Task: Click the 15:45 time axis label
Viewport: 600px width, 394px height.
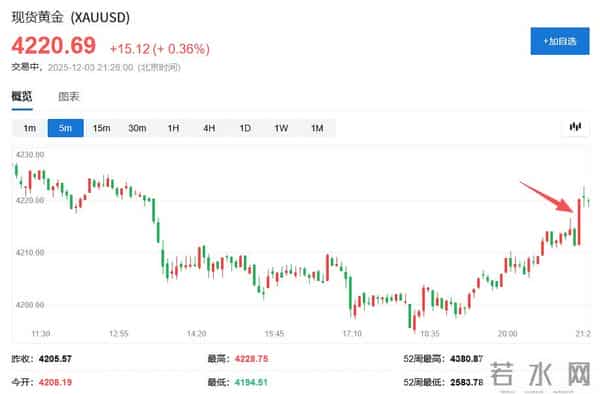Action: click(x=274, y=334)
